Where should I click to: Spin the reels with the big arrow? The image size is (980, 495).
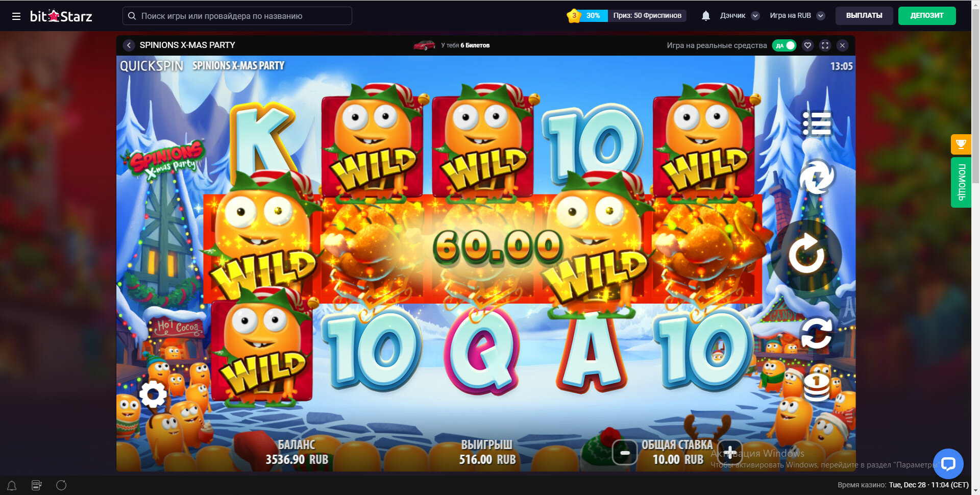tap(806, 255)
